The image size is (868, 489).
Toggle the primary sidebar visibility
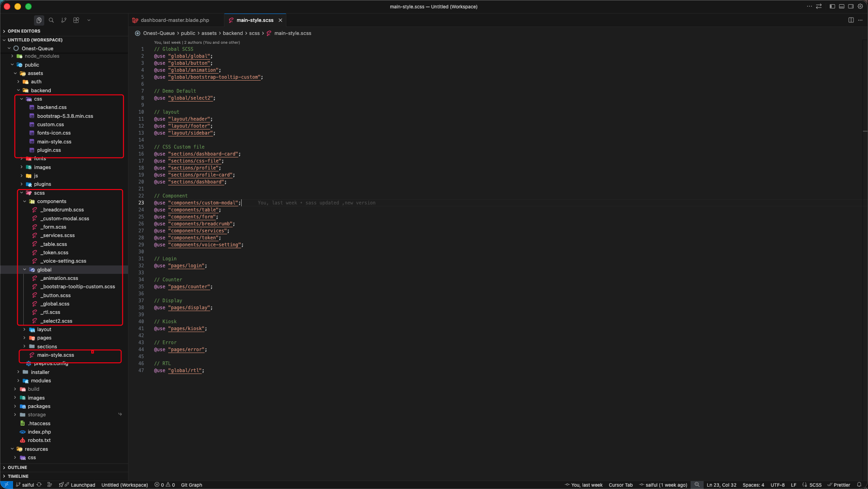832,7
